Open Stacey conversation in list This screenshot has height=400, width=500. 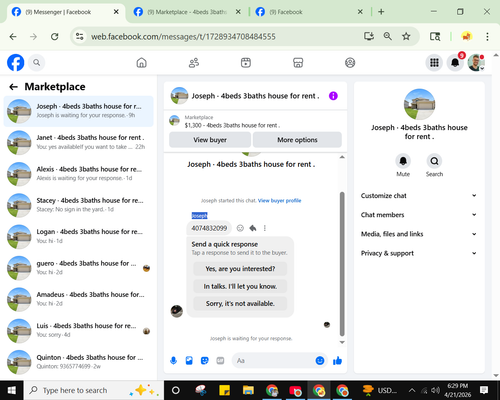[78, 205]
